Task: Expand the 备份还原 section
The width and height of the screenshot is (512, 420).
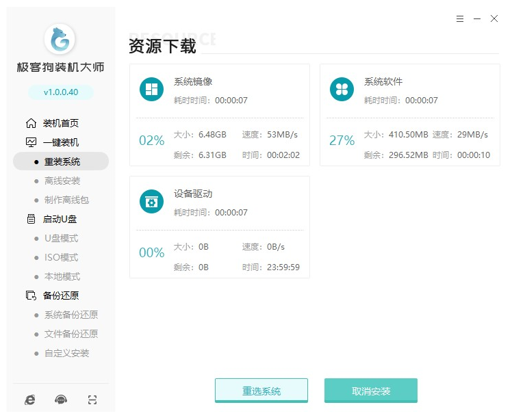Action: (x=60, y=296)
